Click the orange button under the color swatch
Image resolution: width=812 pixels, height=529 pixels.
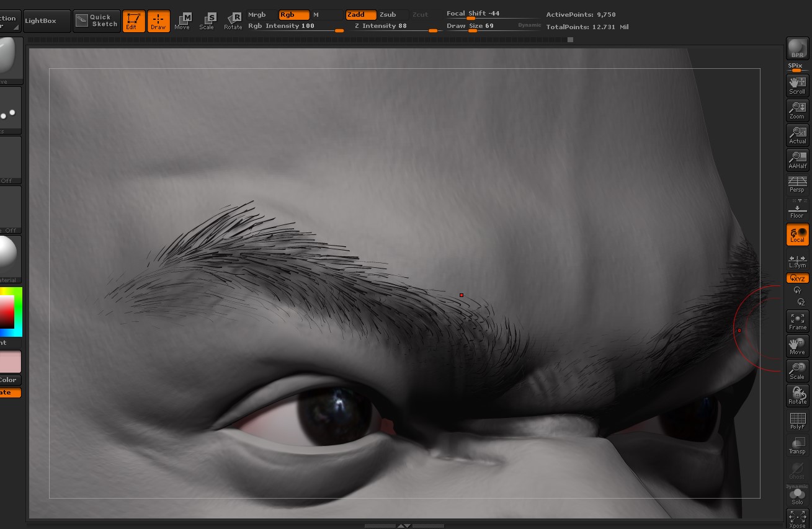[10, 393]
